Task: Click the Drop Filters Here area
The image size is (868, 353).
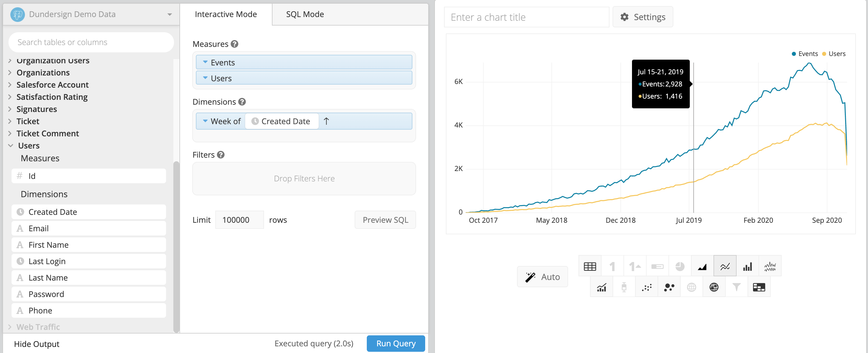Action: click(304, 178)
